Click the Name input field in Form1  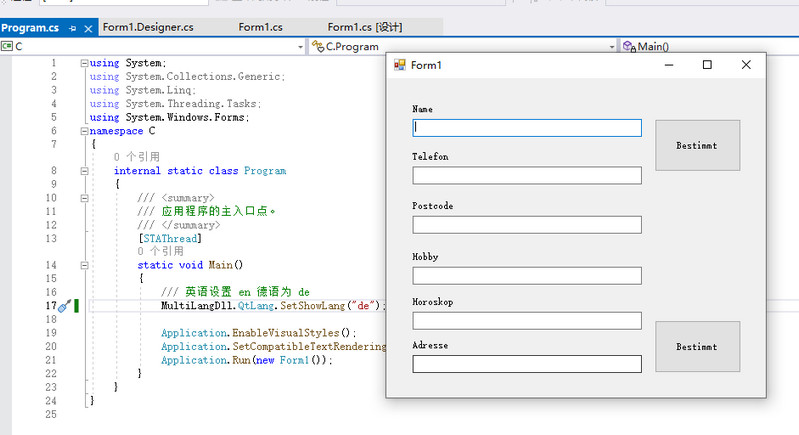pos(527,128)
